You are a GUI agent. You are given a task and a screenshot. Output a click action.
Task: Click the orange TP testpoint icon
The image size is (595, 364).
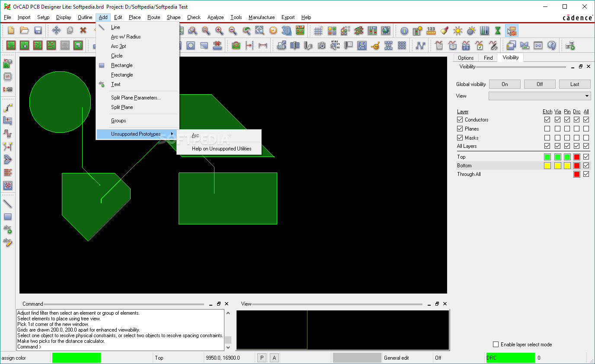(x=375, y=45)
